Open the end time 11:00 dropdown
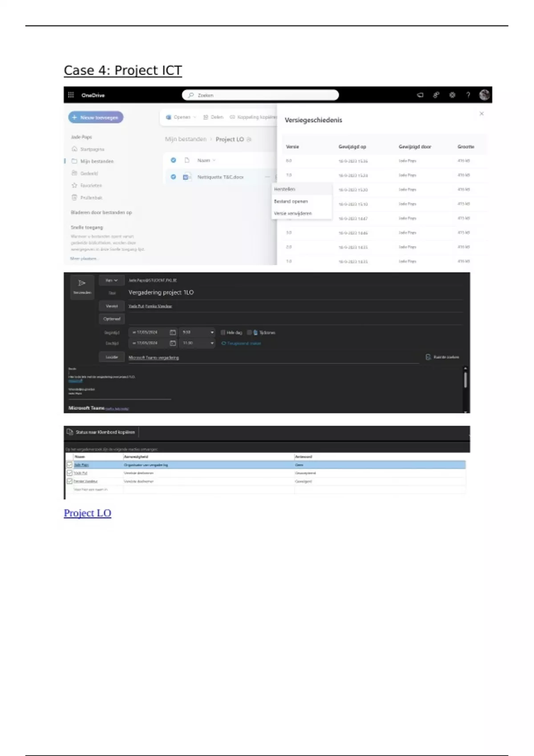Viewport: 534px width, 756px height. pos(212,343)
